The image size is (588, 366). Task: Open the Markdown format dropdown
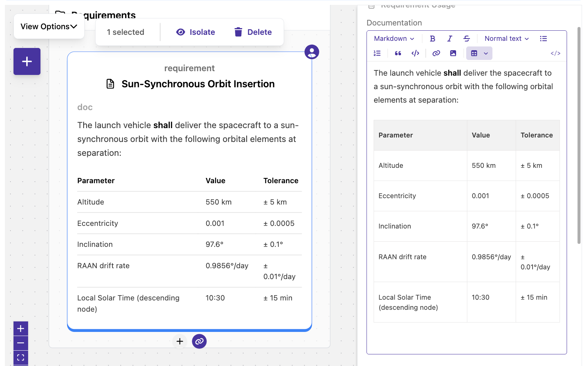click(x=394, y=39)
